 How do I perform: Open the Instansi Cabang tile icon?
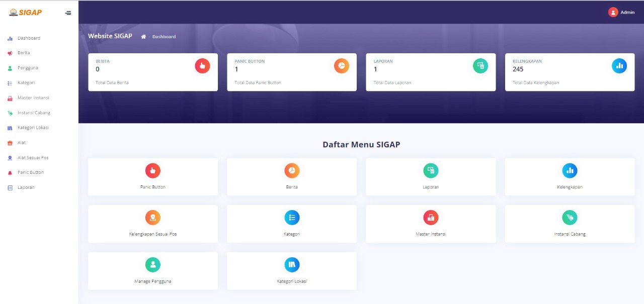point(570,217)
